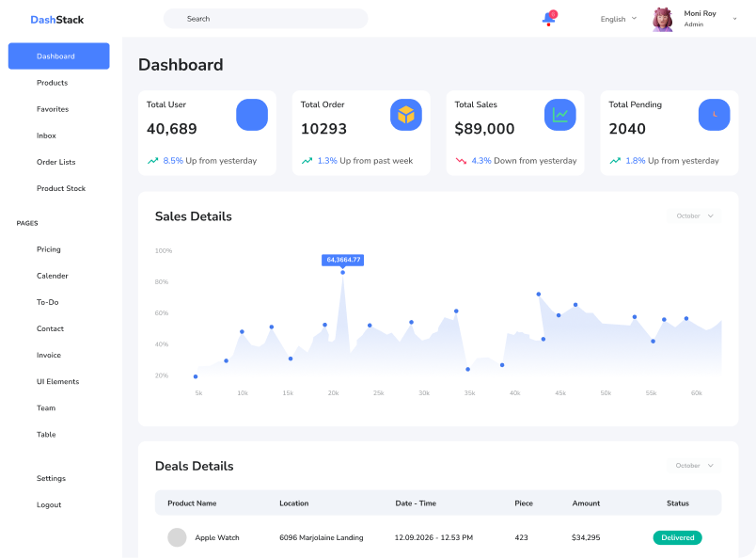Click the Apple Watch product thumbnail
Viewport: 756px width, 558px height.
click(177, 537)
